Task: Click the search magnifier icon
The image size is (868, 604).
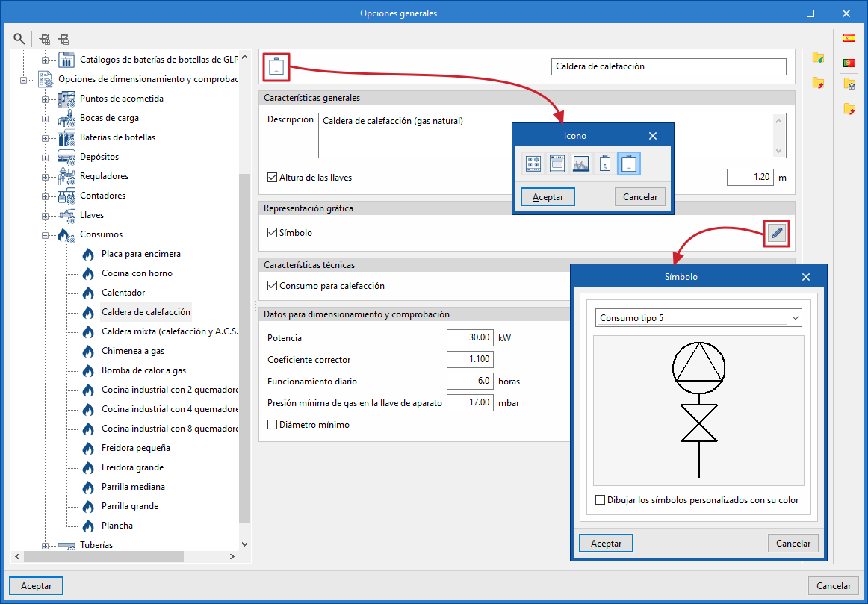Action: tap(19, 39)
